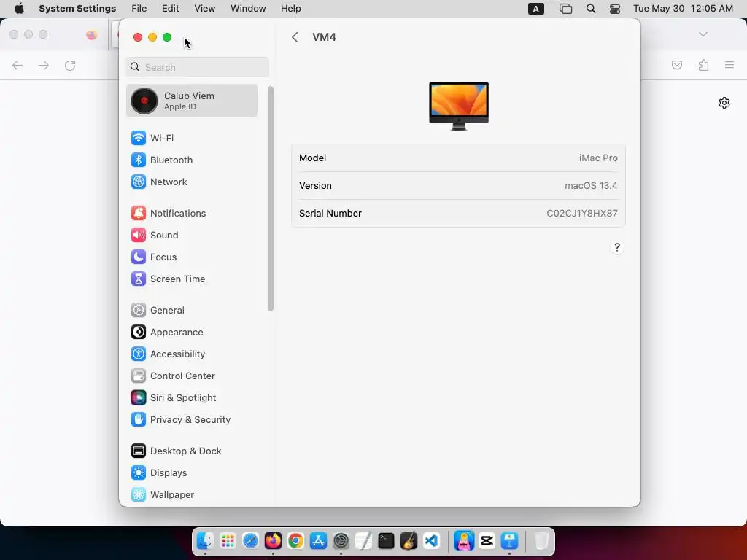Screen dimensions: 747x560
Task: Click the macOS 13.4 version value
Action: [591, 186]
